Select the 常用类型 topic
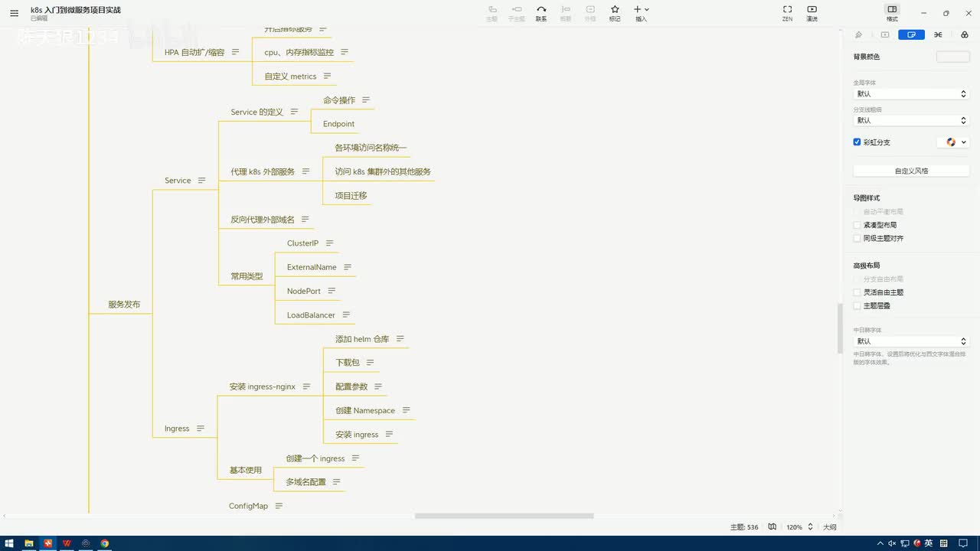The image size is (980, 551). tap(247, 276)
